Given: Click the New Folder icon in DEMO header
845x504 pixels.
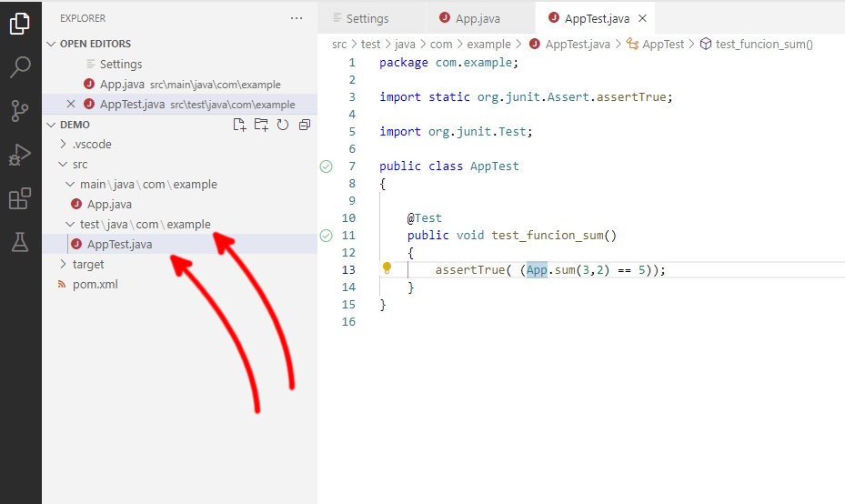Looking at the screenshot, I should pos(261,125).
